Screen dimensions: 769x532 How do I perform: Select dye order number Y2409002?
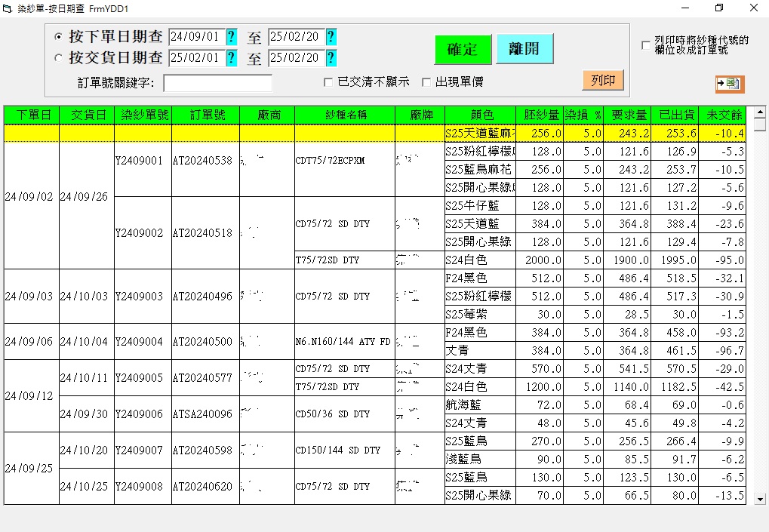coord(143,233)
